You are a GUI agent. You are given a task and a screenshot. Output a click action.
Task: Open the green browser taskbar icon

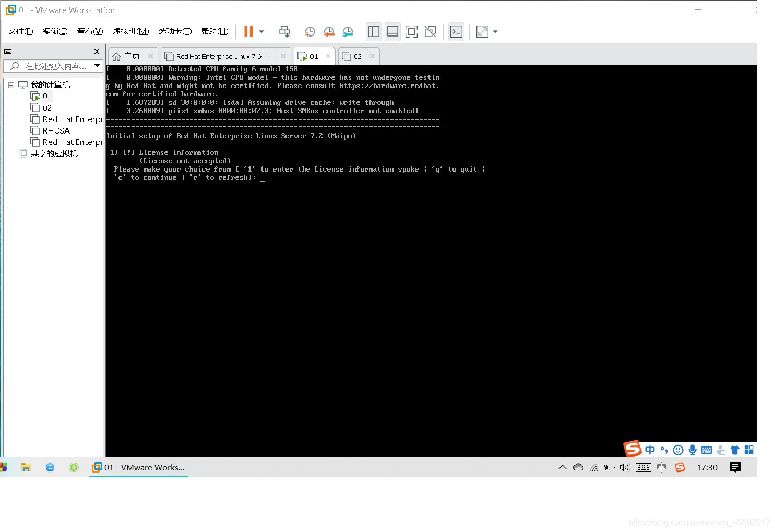(74, 467)
